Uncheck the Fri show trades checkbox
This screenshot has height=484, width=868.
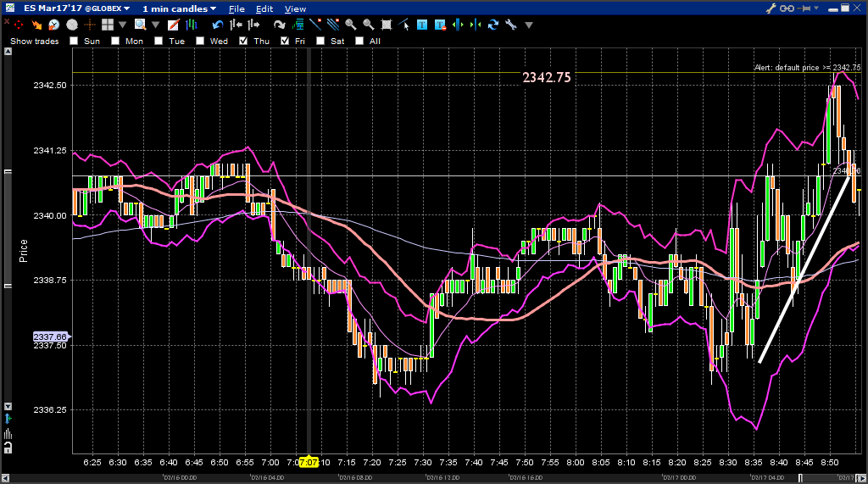[x=285, y=41]
